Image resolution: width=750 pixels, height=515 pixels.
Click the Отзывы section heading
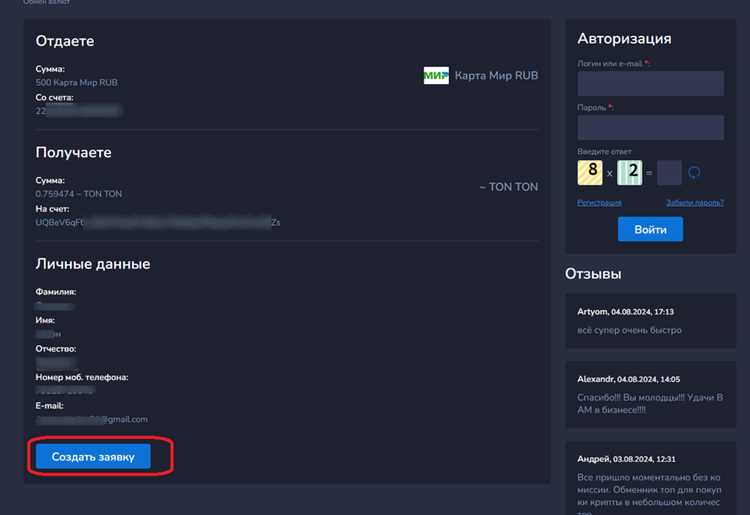[x=593, y=274]
